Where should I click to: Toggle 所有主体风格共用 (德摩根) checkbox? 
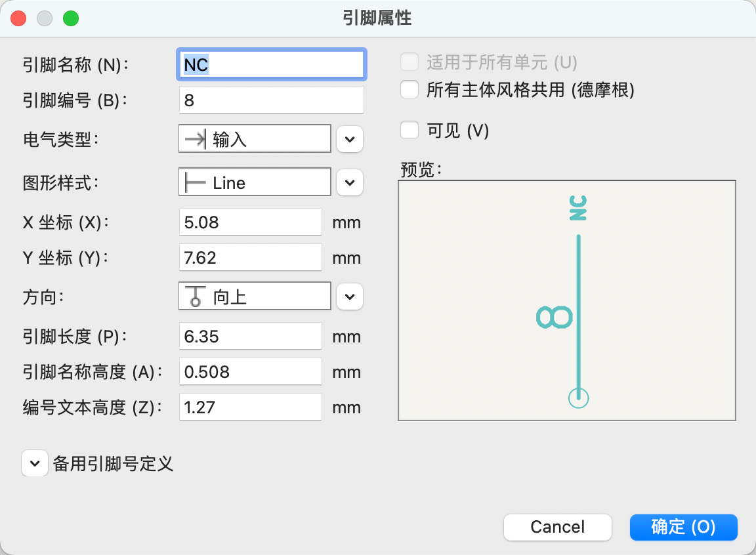tap(410, 90)
